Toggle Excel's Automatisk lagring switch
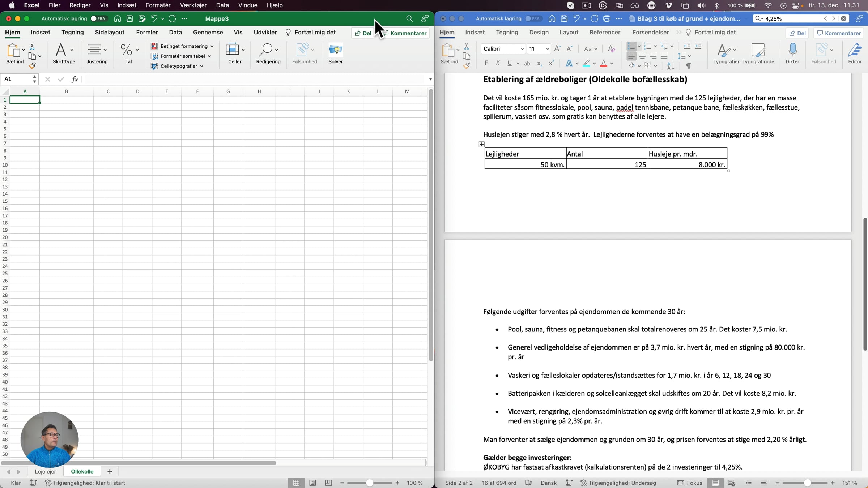 (x=98, y=18)
